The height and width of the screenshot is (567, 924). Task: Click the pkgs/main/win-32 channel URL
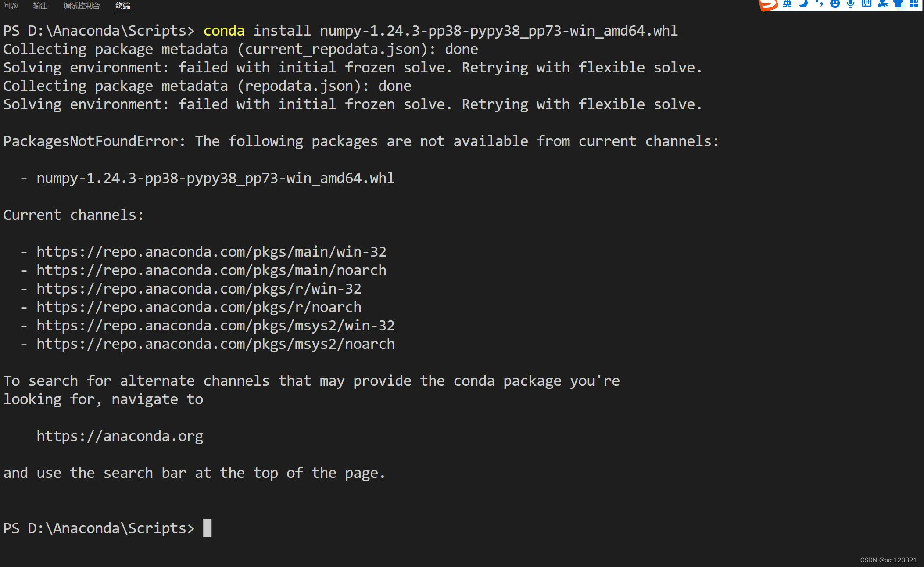[211, 251]
